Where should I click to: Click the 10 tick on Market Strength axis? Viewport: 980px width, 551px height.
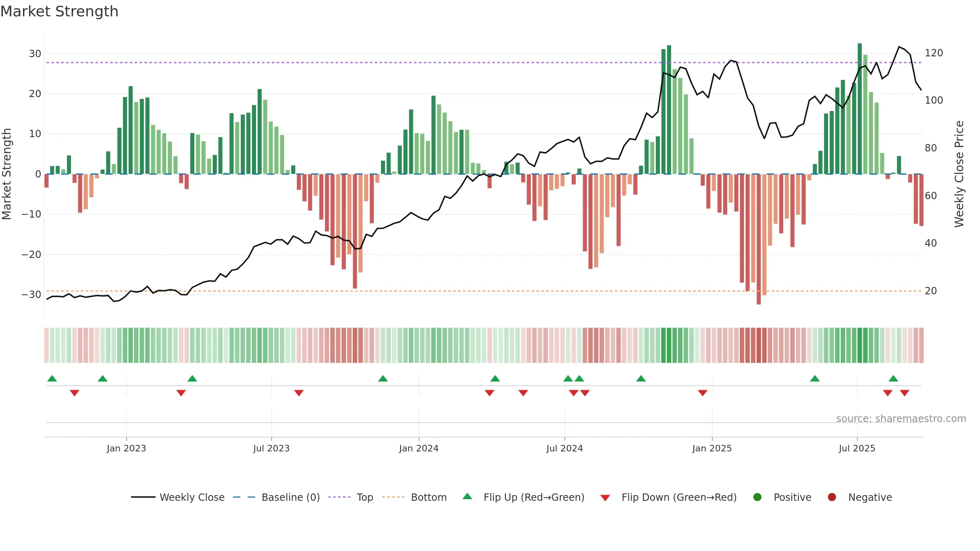[35, 134]
